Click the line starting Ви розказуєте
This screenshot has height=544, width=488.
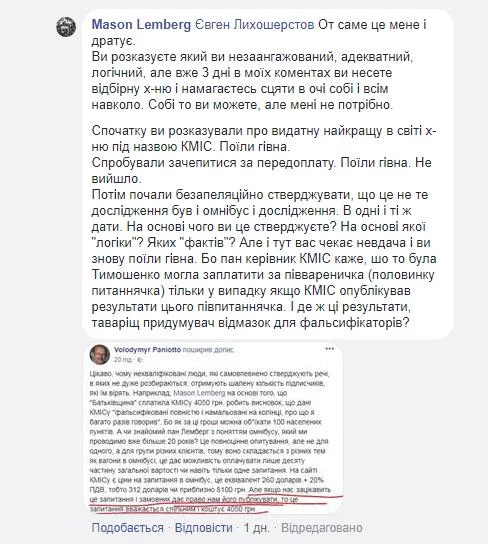252,57
